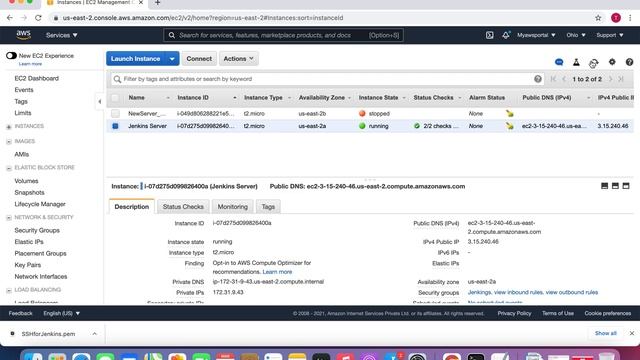
Task: Click alarm icon for NewServer row
Action: point(509,113)
